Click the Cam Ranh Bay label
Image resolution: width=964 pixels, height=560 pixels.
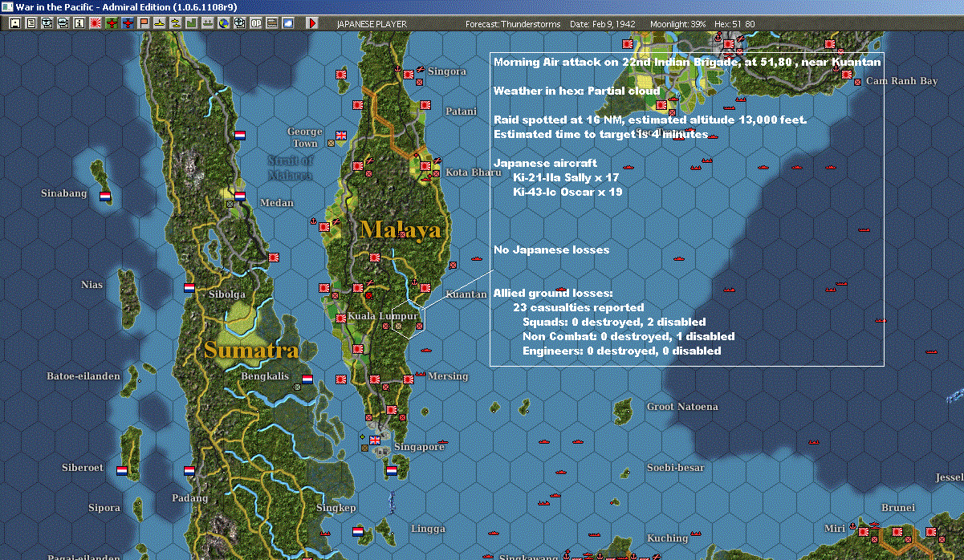(901, 81)
